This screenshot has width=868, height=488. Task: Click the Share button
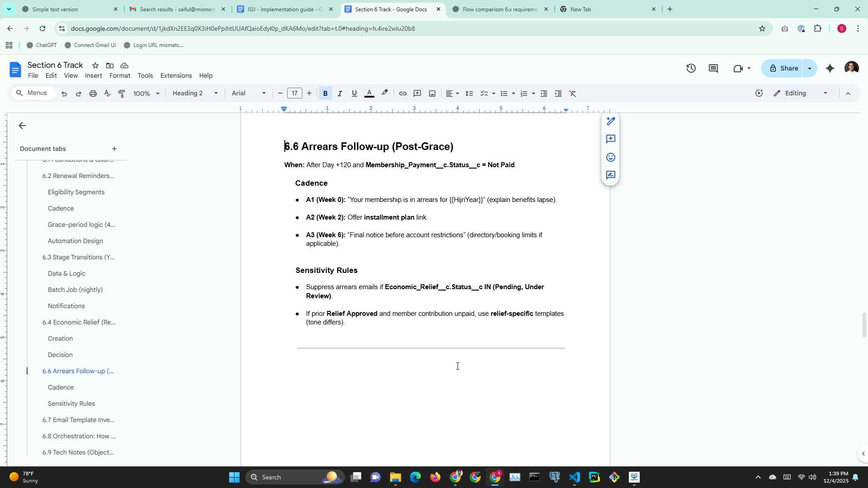[x=783, y=69]
